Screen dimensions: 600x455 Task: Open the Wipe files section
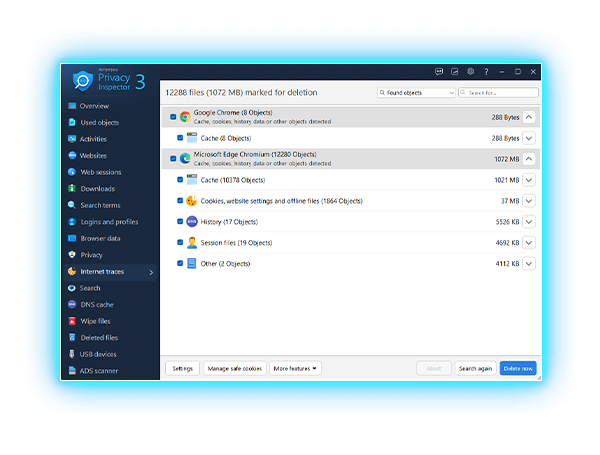(x=96, y=321)
